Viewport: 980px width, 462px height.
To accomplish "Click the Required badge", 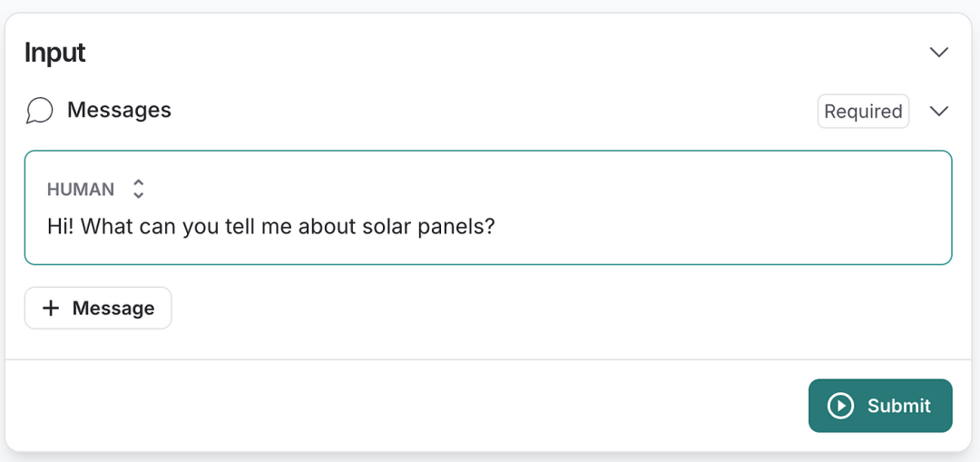I will coord(863,112).
